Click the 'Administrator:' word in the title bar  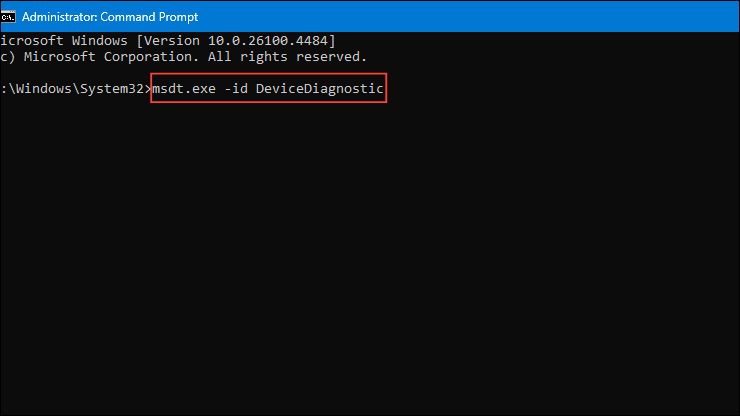point(59,17)
